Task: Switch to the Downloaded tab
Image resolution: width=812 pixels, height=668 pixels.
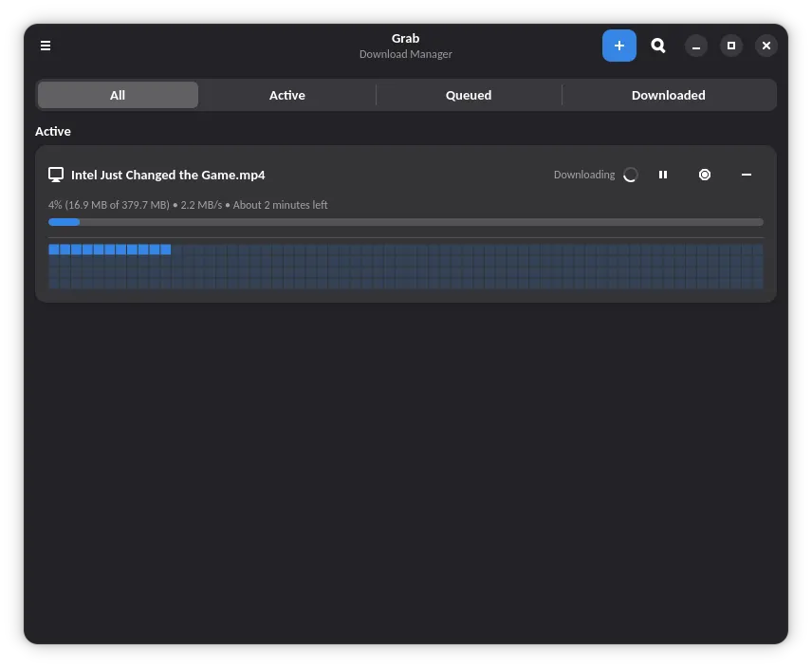Action: click(668, 95)
